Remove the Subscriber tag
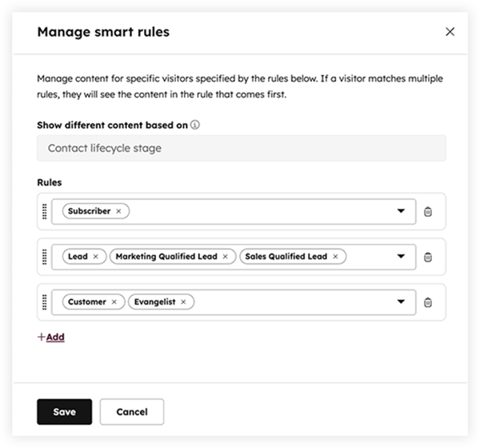The image size is (480, 448). 118,211
